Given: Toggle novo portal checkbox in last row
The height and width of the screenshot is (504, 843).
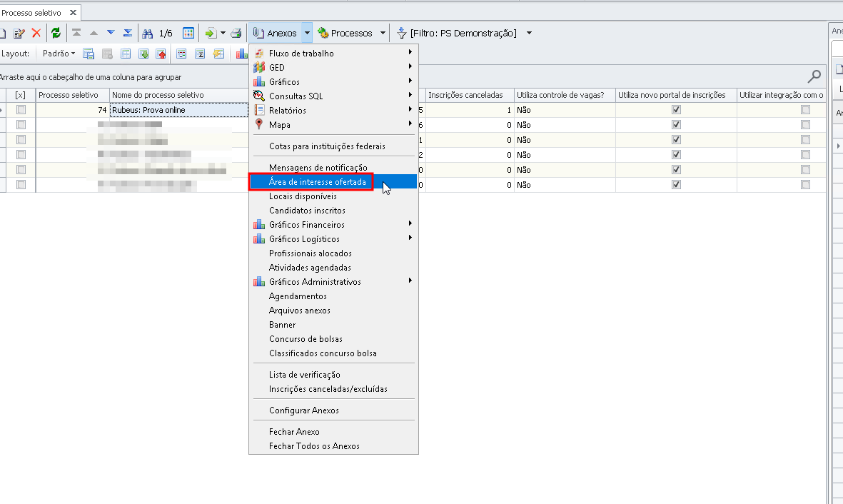Looking at the screenshot, I should coord(677,185).
